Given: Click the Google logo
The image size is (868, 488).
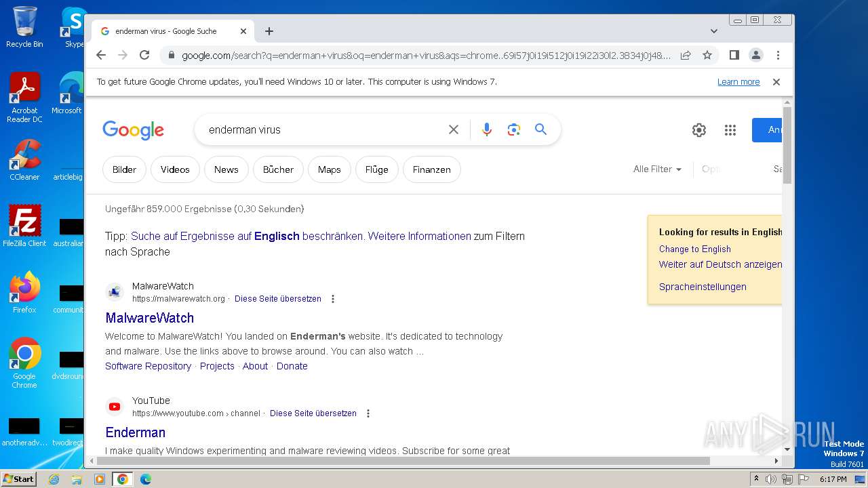Looking at the screenshot, I should pos(133,130).
